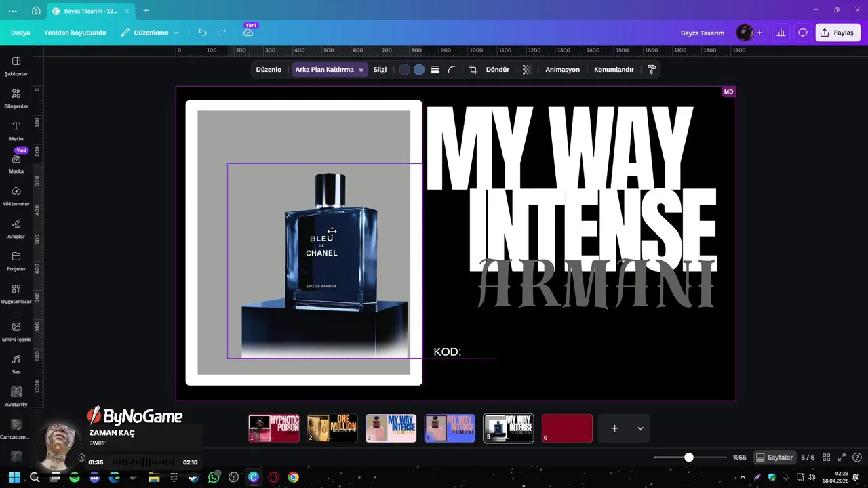Select the Silgi eraser option
Screen dimensions: 868x488
(x=380, y=70)
